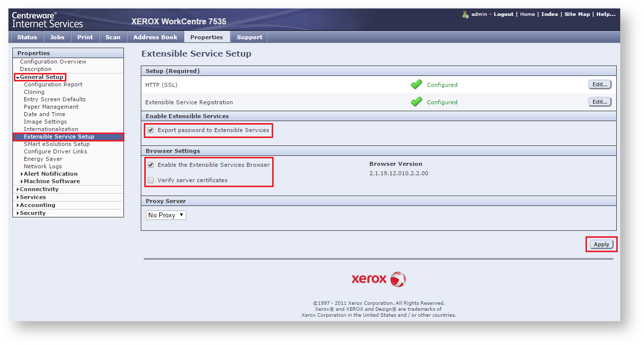This screenshot has height=345, width=644.
Task: Select Configure Driver Links
Action: pos(56,151)
